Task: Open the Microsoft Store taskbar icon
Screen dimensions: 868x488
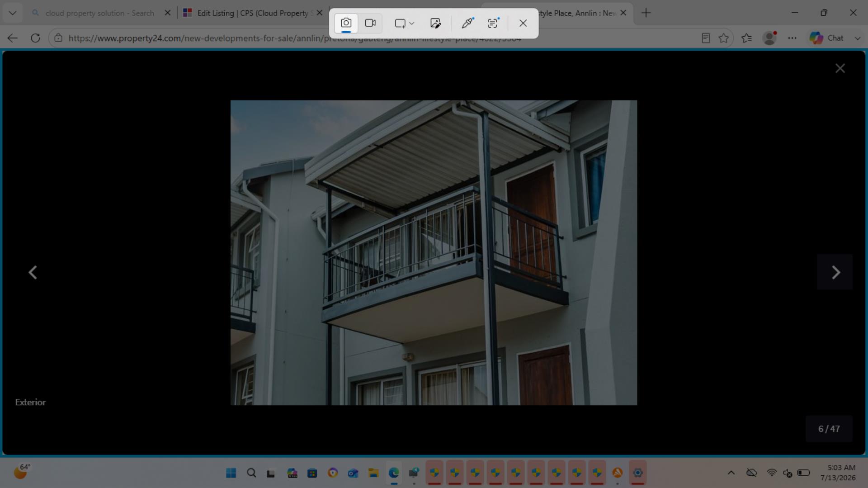Action: click(312, 473)
